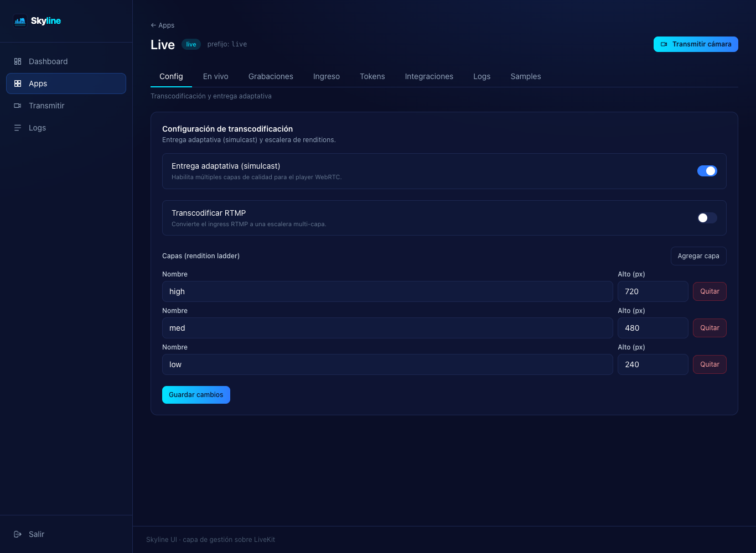The image size is (756, 553).
Task: Focus the Nombre field containing med
Action: click(x=387, y=328)
